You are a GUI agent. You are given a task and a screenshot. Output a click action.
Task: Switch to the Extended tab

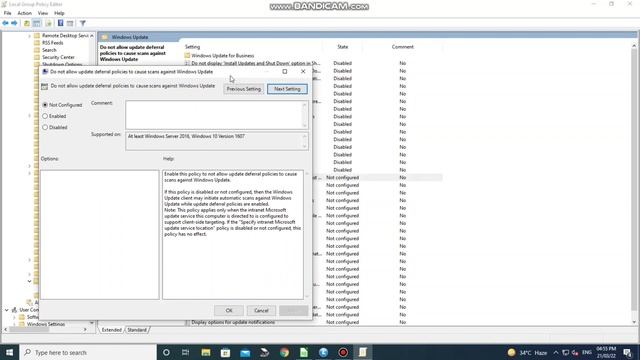click(111, 330)
